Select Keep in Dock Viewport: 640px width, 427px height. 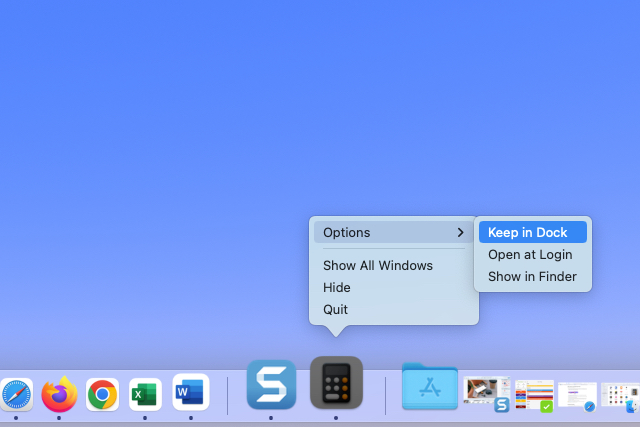pyautogui.click(x=533, y=232)
